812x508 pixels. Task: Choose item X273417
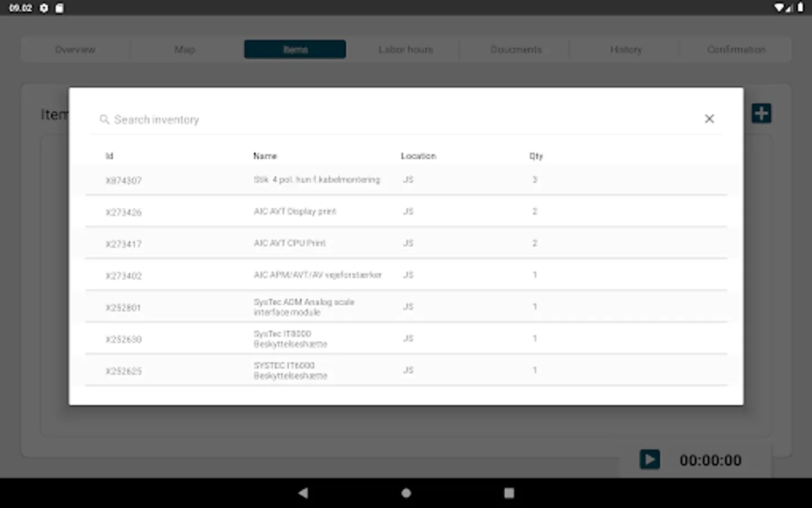click(x=406, y=243)
